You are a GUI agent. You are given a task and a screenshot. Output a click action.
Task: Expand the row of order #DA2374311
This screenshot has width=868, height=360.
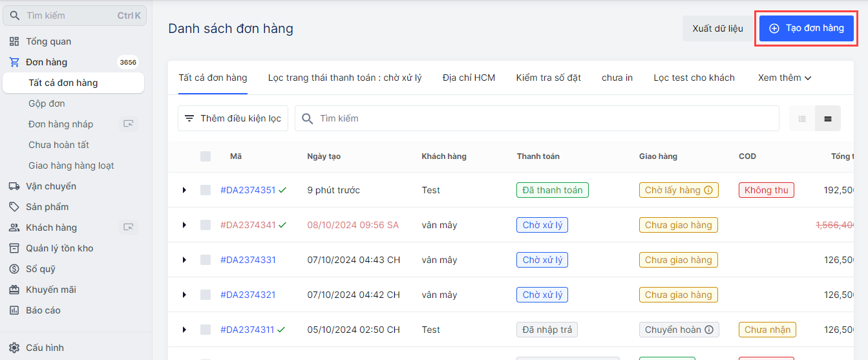184,330
